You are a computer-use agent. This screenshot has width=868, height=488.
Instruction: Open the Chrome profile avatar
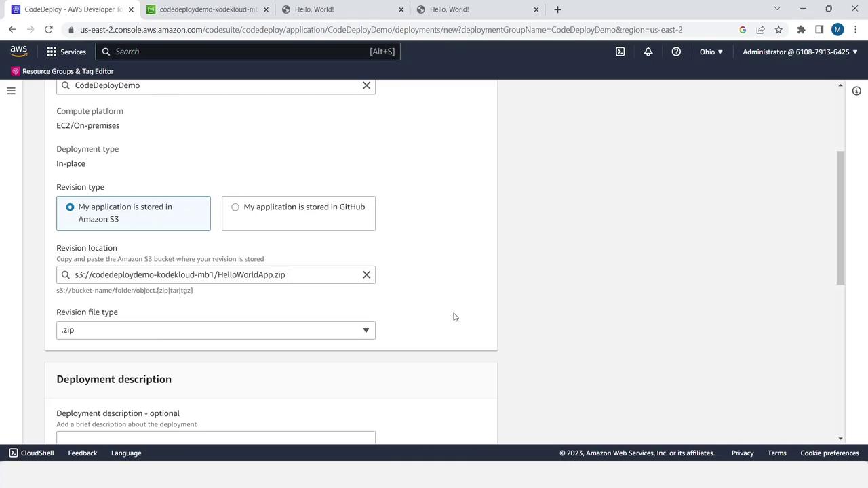tap(837, 30)
